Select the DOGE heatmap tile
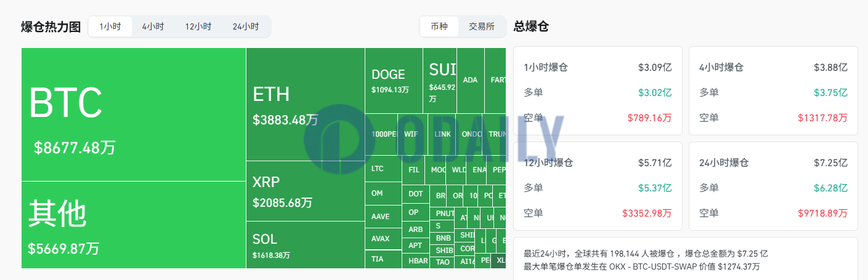This screenshot has height=280, width=868. [x=394, y=81]
